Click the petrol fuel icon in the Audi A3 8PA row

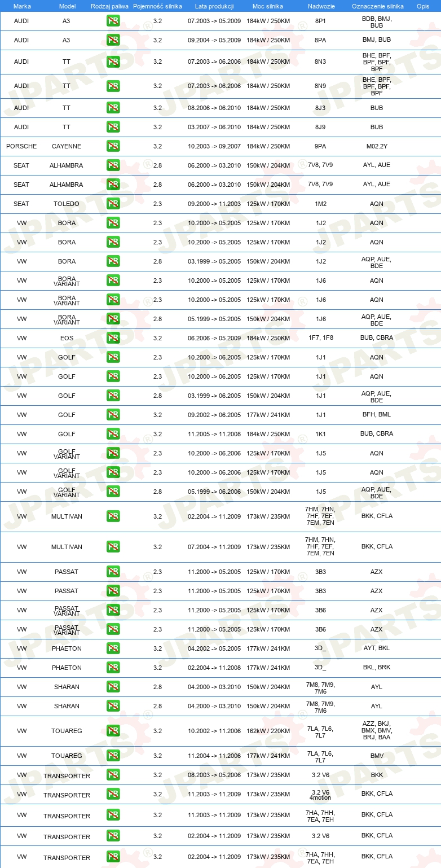tap(113, 40)
